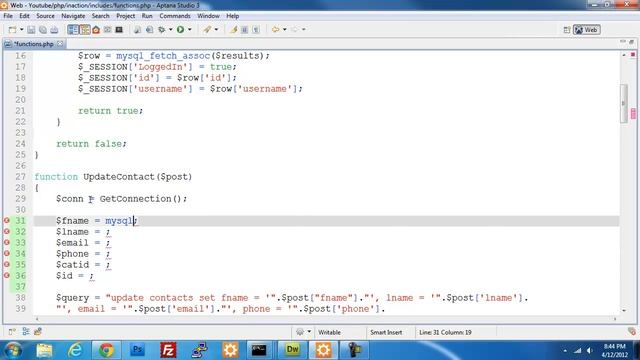Click the Open Perspective icon

coord(567,30)
